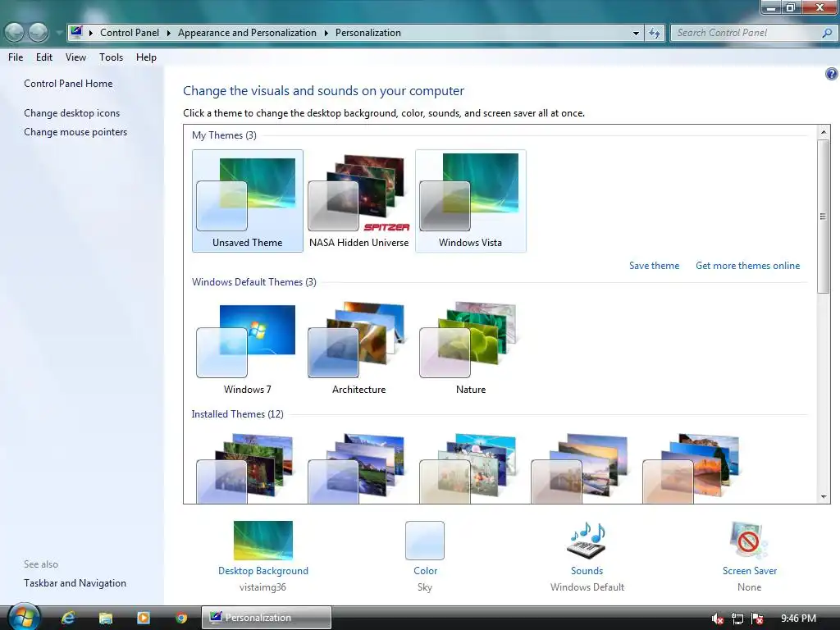
Task: Launch Internet Explorer from taskbar
Action: point(68,618)
